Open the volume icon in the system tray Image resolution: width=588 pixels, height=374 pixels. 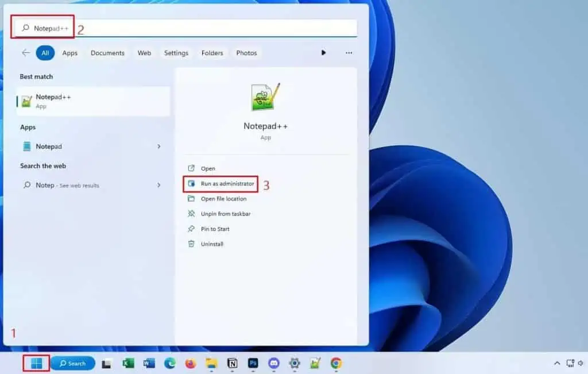[581, 363]
